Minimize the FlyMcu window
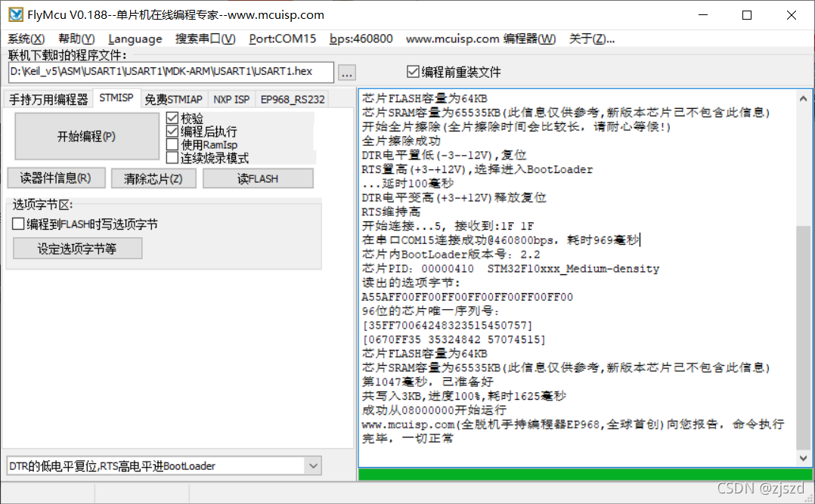815x504 pixels. [703, 15]
